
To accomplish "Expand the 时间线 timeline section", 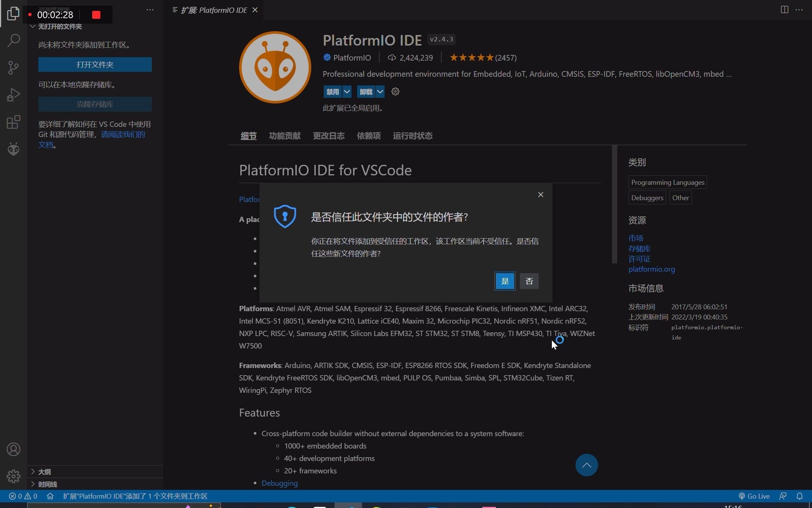I will pyautogui.click(x=47, y=484).
